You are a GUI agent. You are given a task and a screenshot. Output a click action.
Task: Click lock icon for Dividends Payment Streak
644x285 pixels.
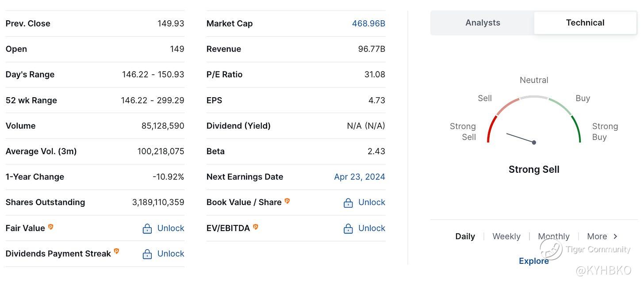[147, 254]
